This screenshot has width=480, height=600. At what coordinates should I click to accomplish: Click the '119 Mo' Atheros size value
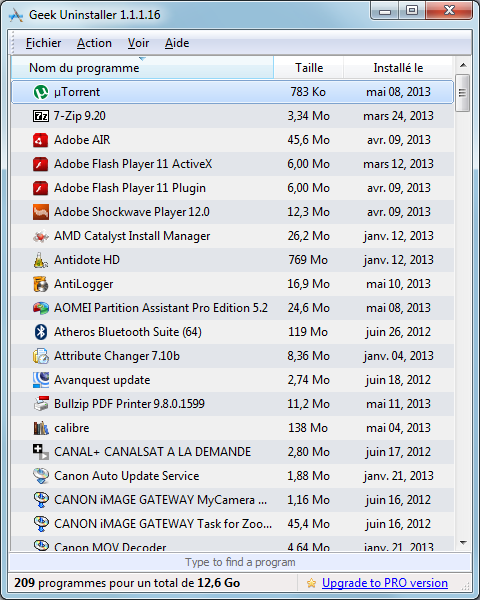click(x=308, y=332)
